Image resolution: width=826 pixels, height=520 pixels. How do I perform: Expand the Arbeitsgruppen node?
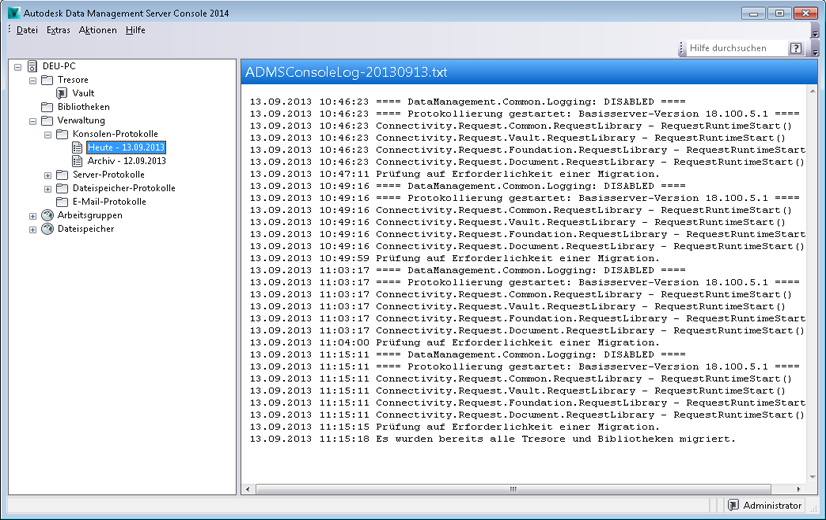pyautogui.click(x=33, y=216)
